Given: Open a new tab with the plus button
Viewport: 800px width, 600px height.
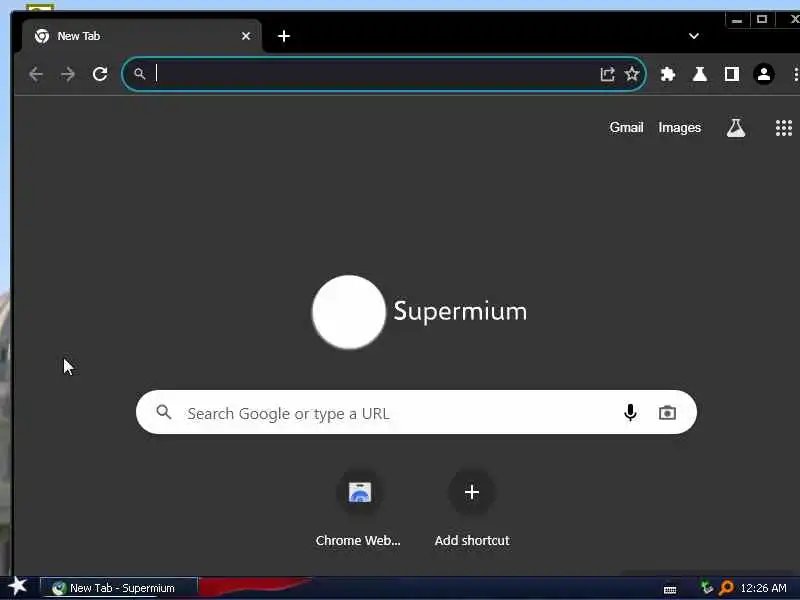Looking at the screenshot, I should point(284,36).
